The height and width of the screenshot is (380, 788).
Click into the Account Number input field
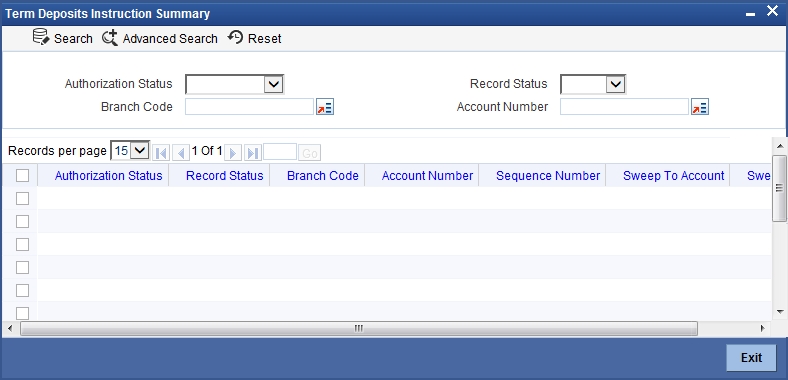(x=624, y=107)
